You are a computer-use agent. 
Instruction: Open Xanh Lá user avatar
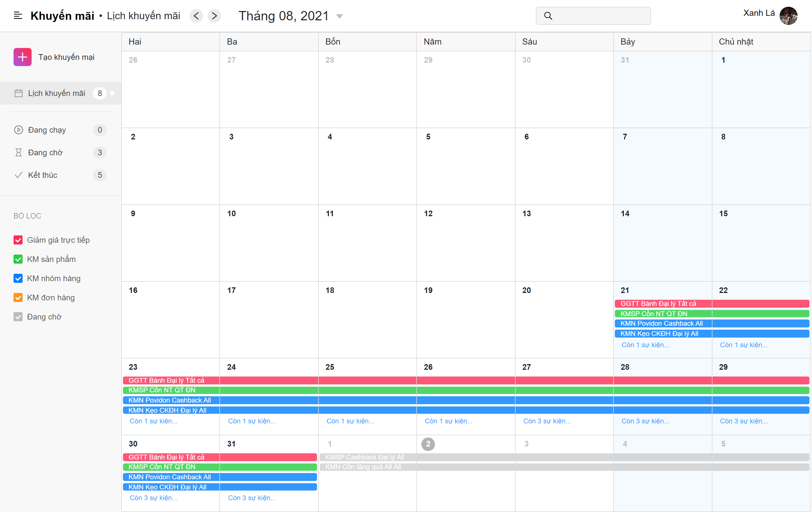click(788, 16)
